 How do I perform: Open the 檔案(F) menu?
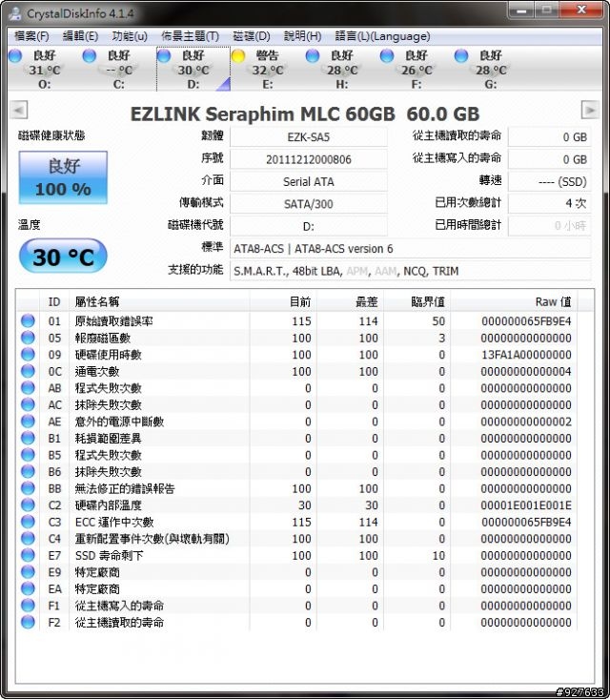tap(31, 36)
